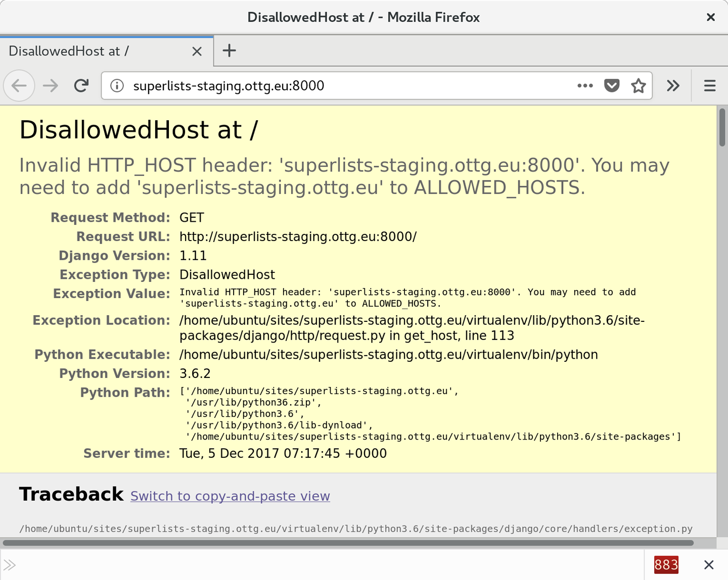Navigate forward using the forward arrow
Screen dimensions: 728x580
point(50,86)
